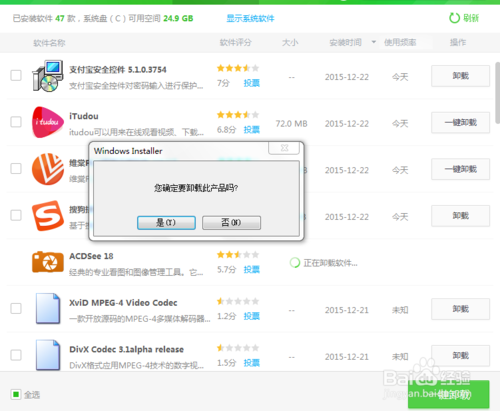Viewport: 500px width, 411px height.
Task: Click the green 一键卸载 button at bottom
Action: point(449,394)
